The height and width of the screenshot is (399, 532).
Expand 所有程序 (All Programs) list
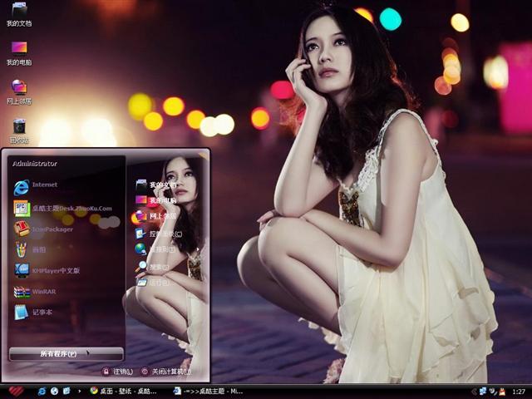pos(66,354)
